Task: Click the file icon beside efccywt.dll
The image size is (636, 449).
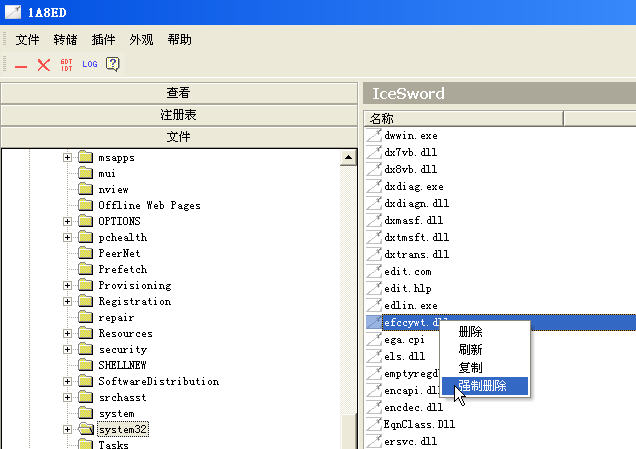Action: pos(374,322)
